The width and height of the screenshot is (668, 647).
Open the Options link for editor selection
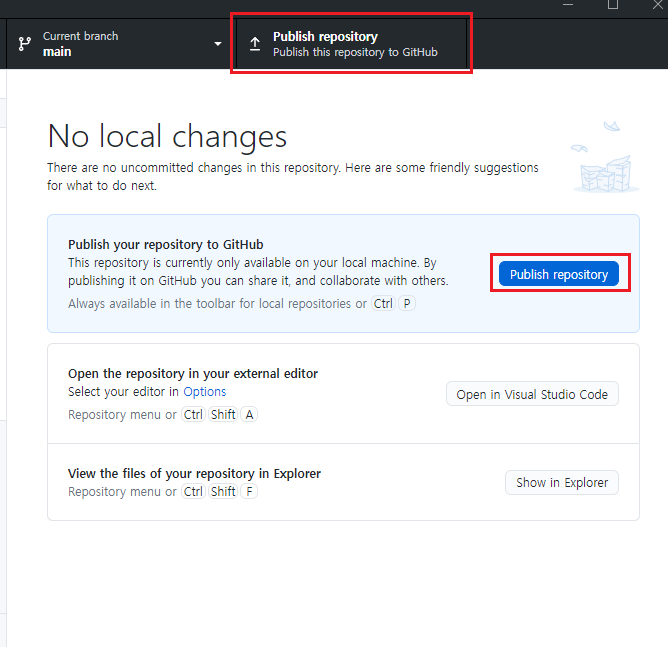click(204, 391)
